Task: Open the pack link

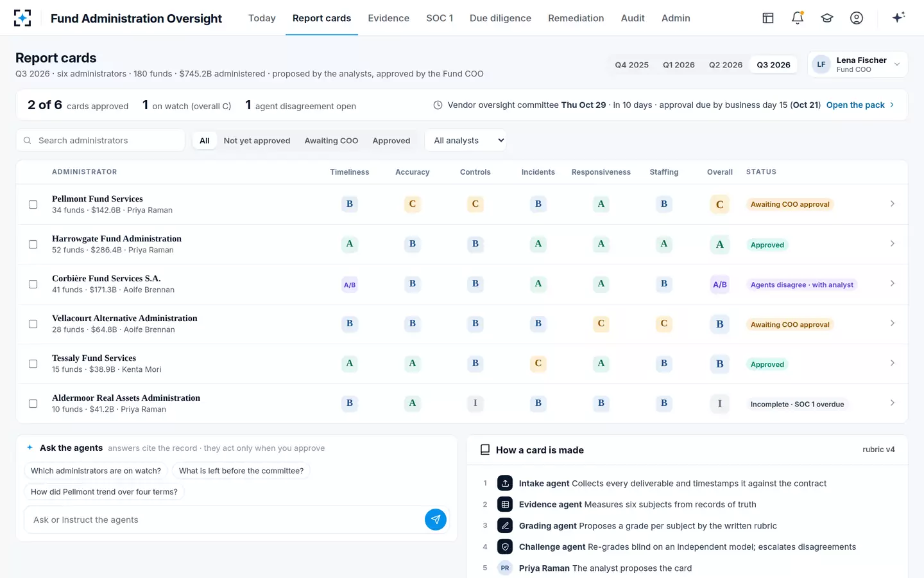Action: tap(860, 105)
